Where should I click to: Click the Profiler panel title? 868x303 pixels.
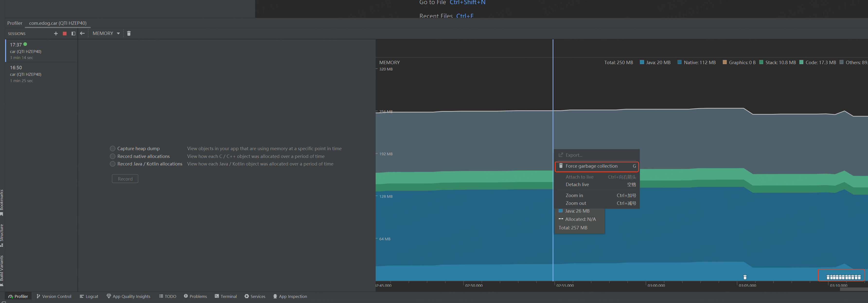15,23
